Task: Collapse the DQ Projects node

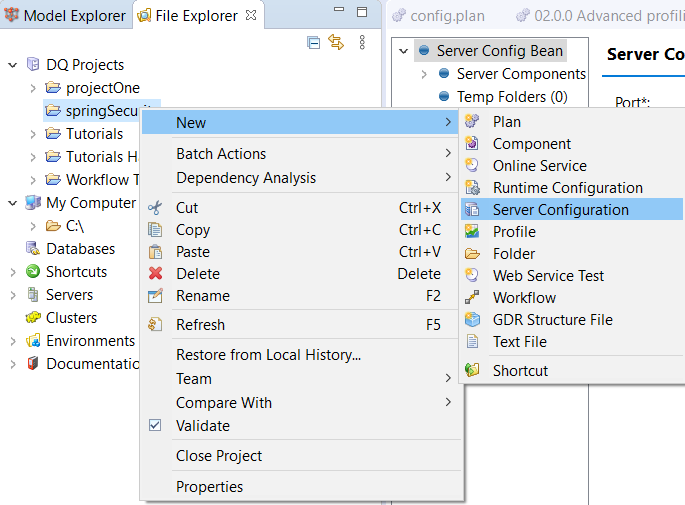Action: coord(13,65)
